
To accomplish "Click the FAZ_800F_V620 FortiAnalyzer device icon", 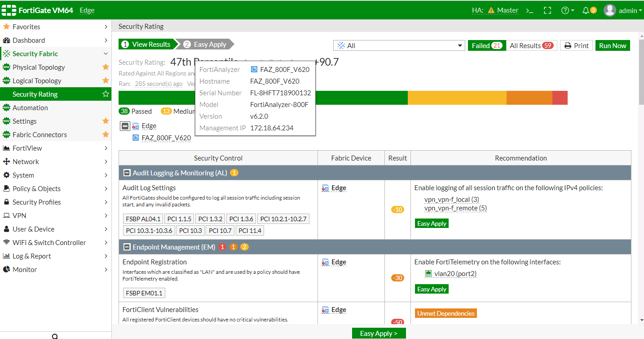I will click(136, 138).
